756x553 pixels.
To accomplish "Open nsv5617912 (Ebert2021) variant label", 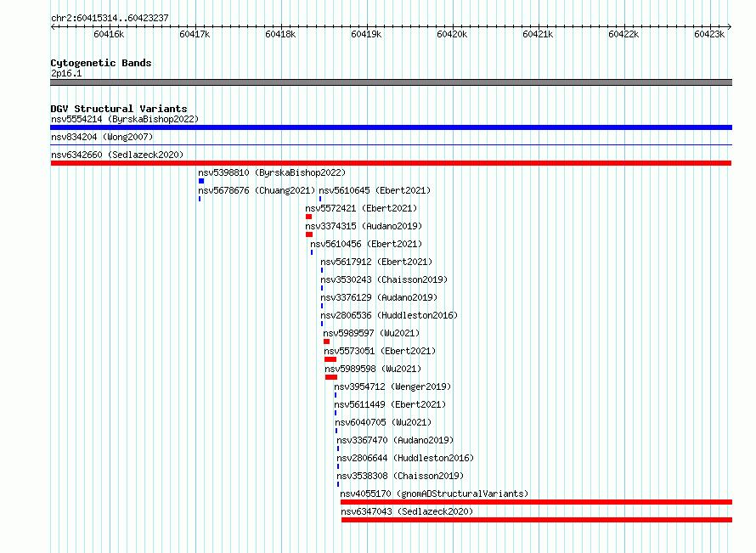I will coord(376,262).
